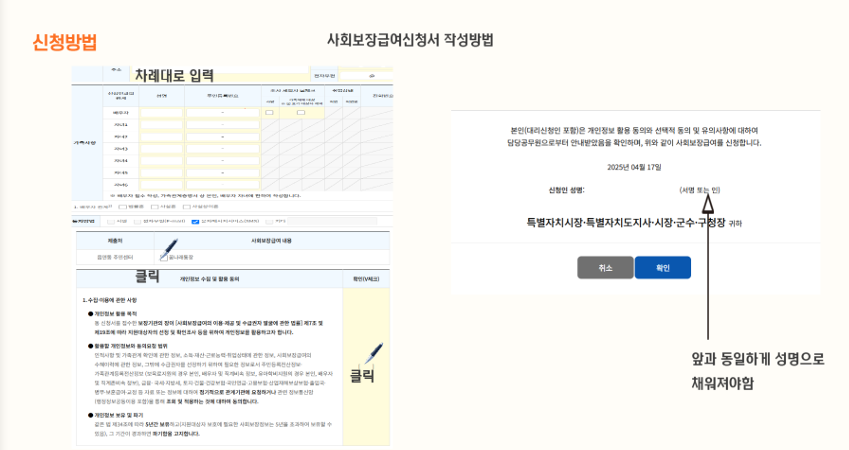Check the 서면 notification checkbox
The width and height of the screenshot is (849, 450).
pyautogui.click(x=111, y=221)
